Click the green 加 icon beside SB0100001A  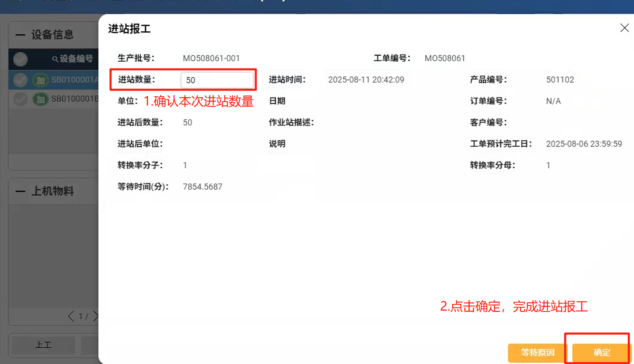[40, 80]
